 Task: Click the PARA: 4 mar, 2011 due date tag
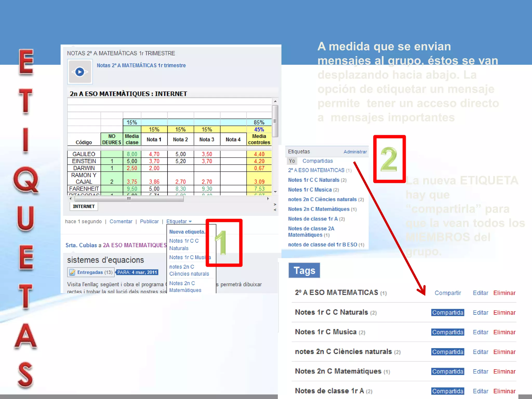(137, 272)
